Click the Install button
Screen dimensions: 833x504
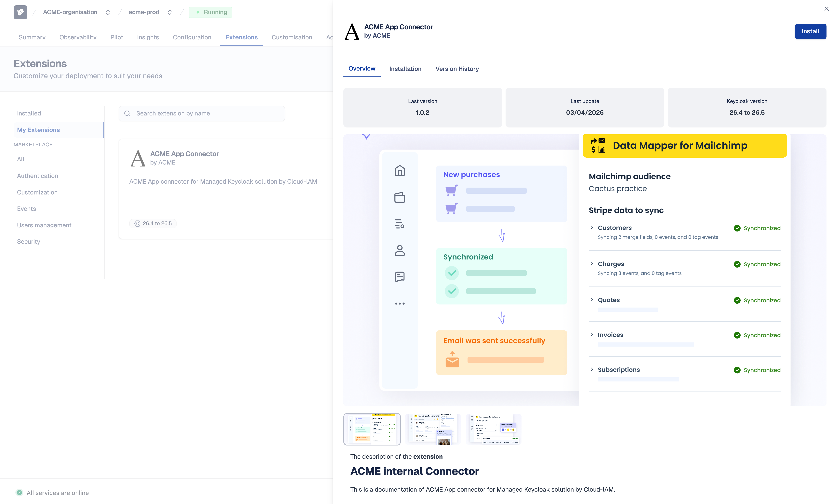click(810, 31)
